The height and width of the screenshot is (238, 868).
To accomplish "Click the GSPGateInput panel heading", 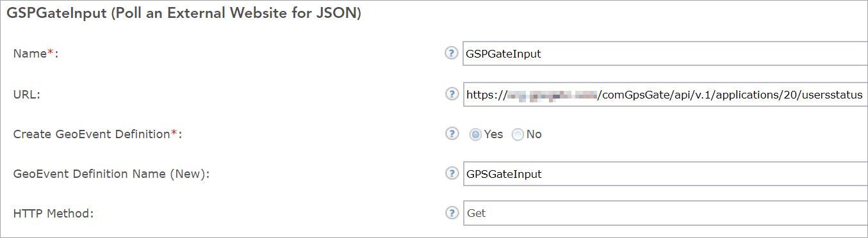I will pyautogui.click(x=184, y=13).
